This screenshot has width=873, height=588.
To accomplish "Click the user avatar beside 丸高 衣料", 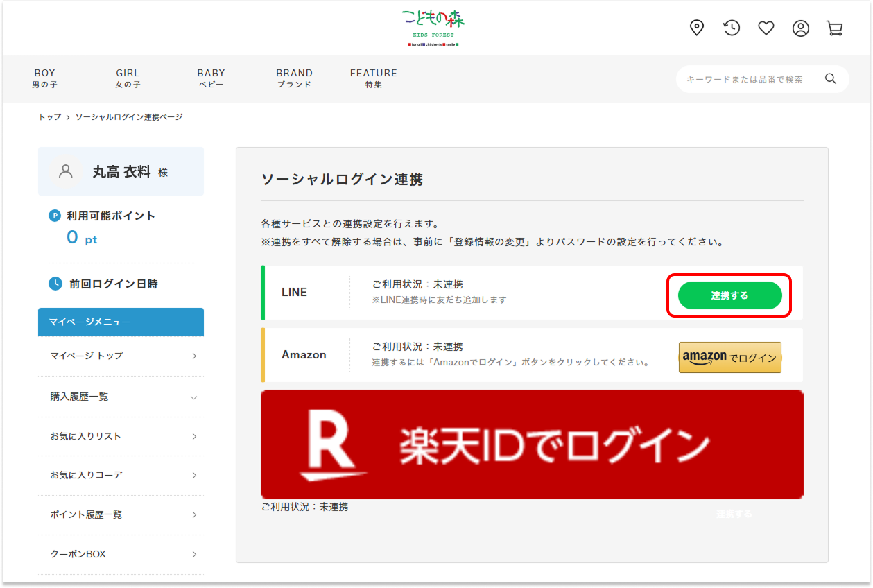I will [67, 171].
